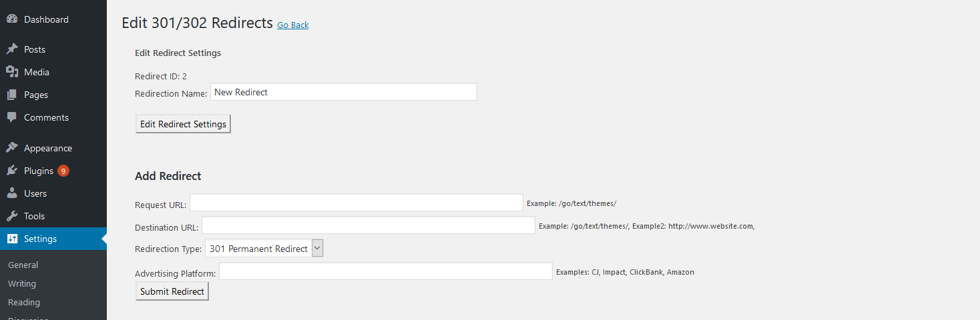Click the Users person icon
980x320 pixels.
(x=12, y=193)
